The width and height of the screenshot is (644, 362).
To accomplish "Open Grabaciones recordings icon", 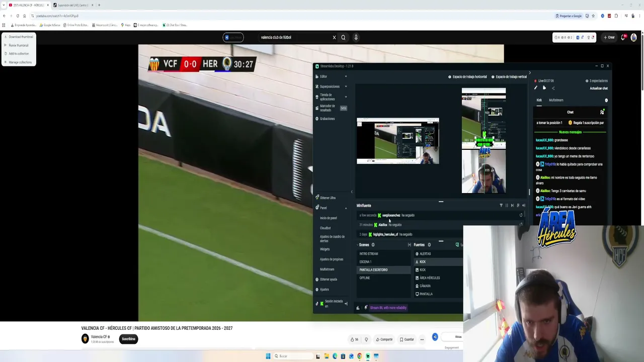I will pos(317,119).
